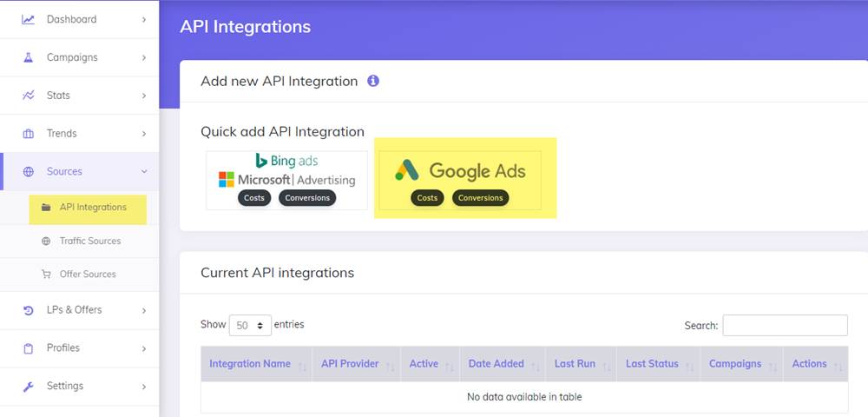
Task: Click the Offer Sources cart icon
Action: tap(46, 275)
